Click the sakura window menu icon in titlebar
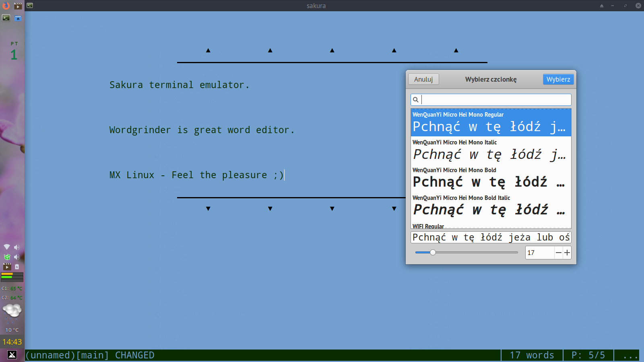 30,6
